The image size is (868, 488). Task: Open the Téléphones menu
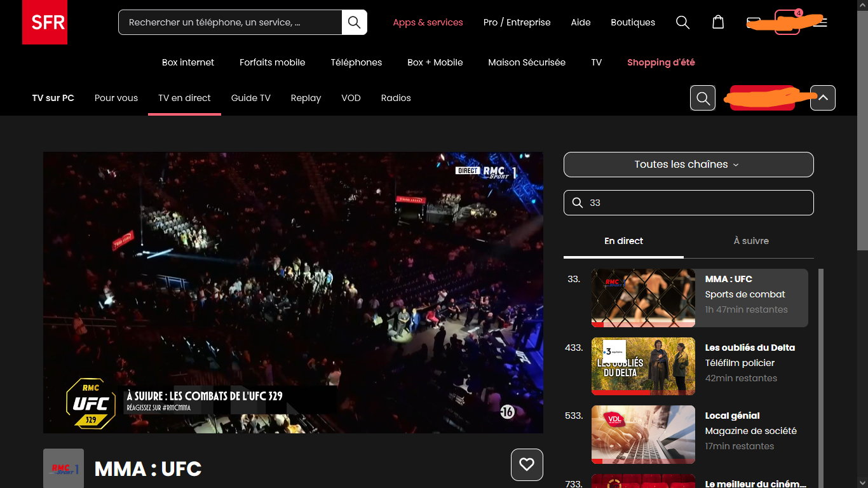pos(356,62)
